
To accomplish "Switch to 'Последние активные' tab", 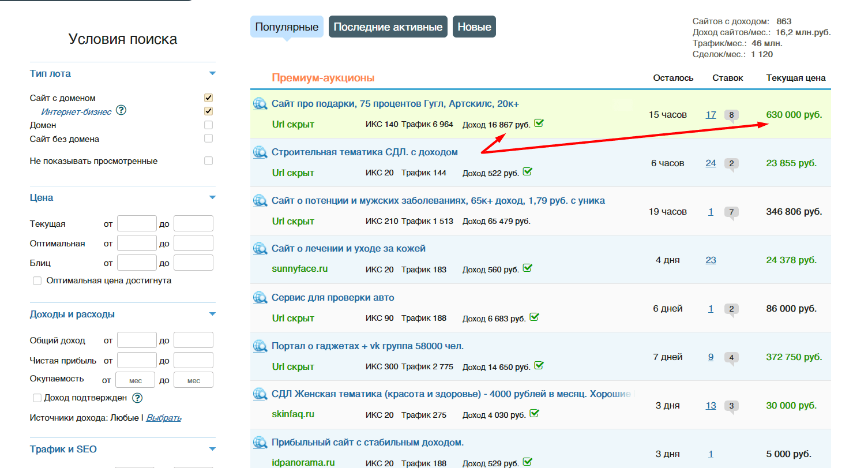I will (388, 27).
